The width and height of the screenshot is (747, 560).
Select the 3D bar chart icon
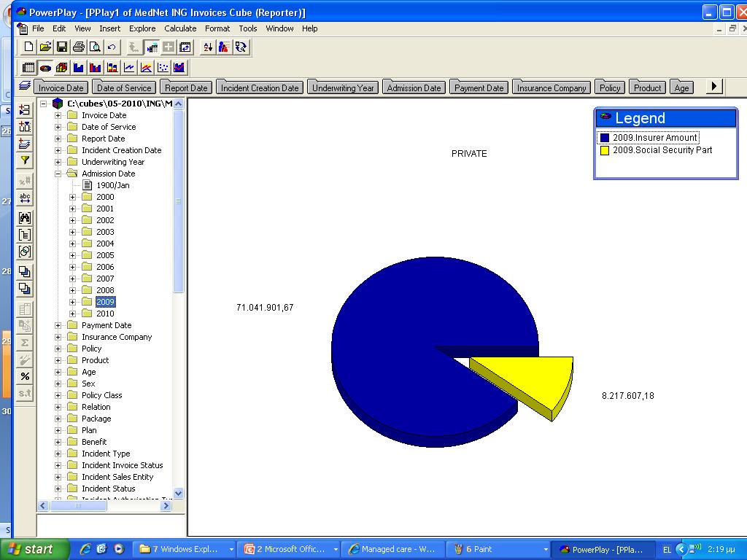click(62, 68)
